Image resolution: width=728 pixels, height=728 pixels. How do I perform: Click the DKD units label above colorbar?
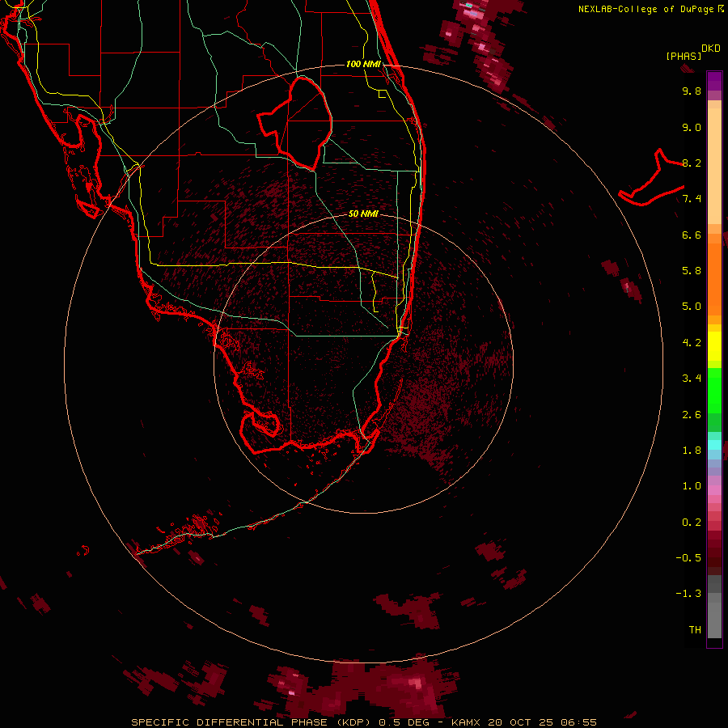pyautogui.click(x=711, y=49)
